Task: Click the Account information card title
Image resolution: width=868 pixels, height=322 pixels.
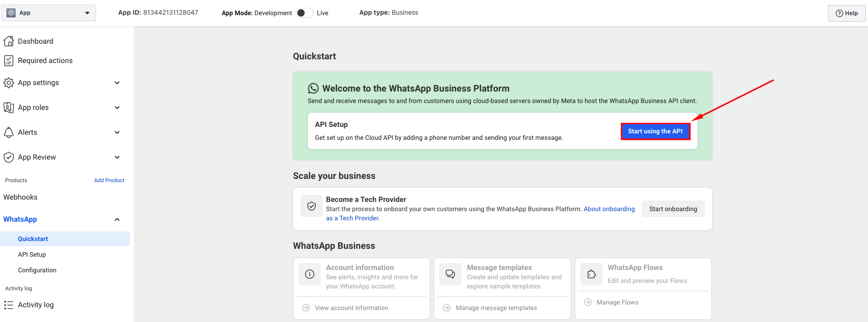Action: pyautogui.click(x=360, y=268)
